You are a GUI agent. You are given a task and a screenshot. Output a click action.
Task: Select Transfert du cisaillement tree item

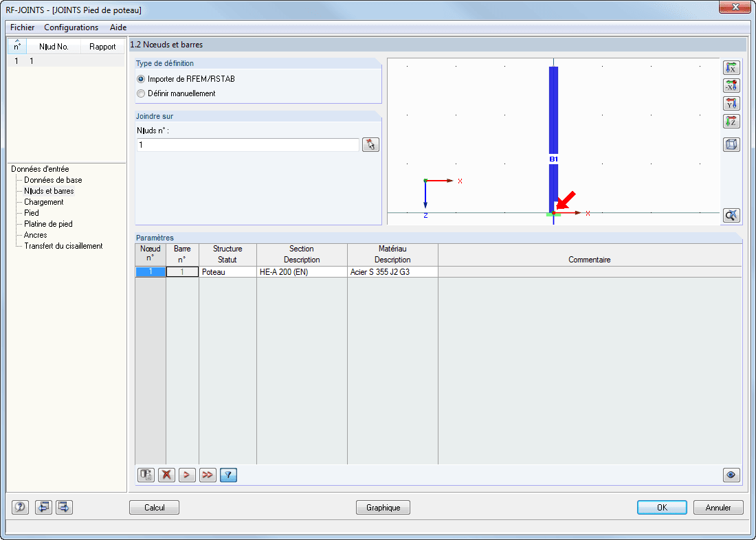click(x=63, y=246)
